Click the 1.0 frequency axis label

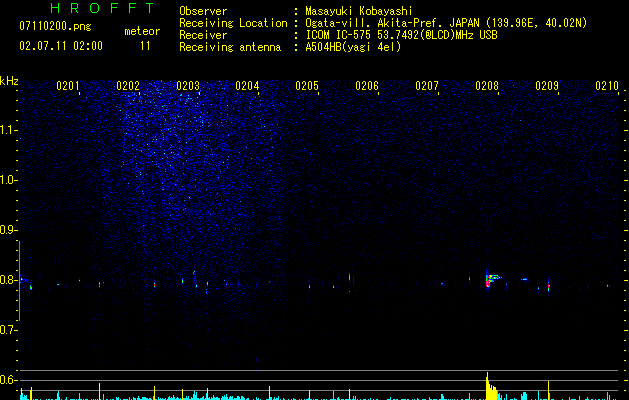click(x=8, y=180)
